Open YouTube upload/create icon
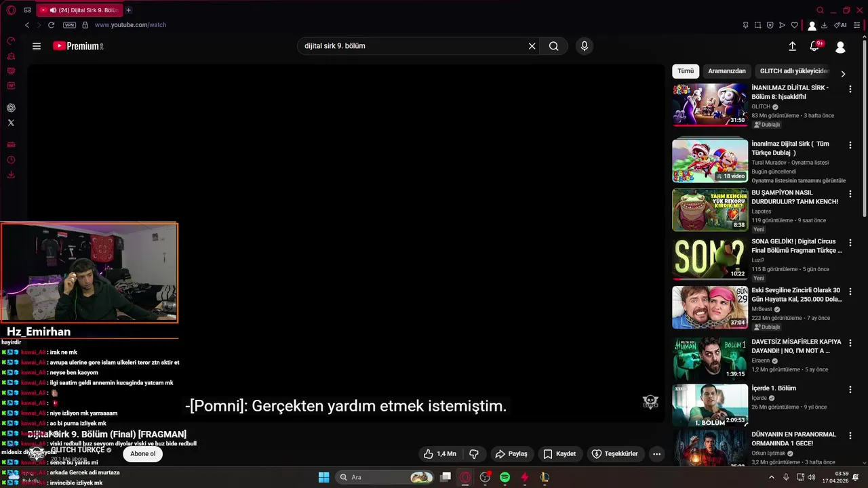868x488 pixels. (792, 46)
